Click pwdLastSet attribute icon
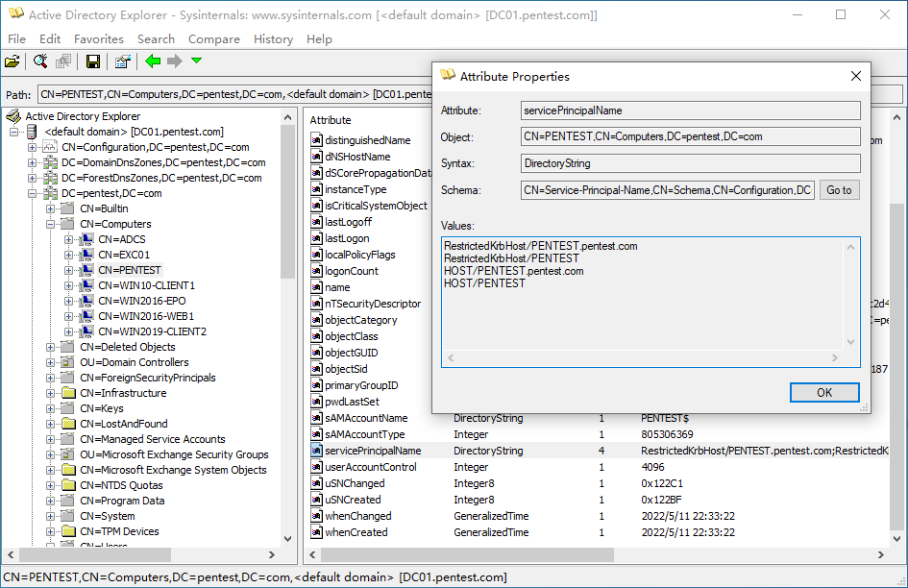908x588 pixels. (x=316, y=401)
